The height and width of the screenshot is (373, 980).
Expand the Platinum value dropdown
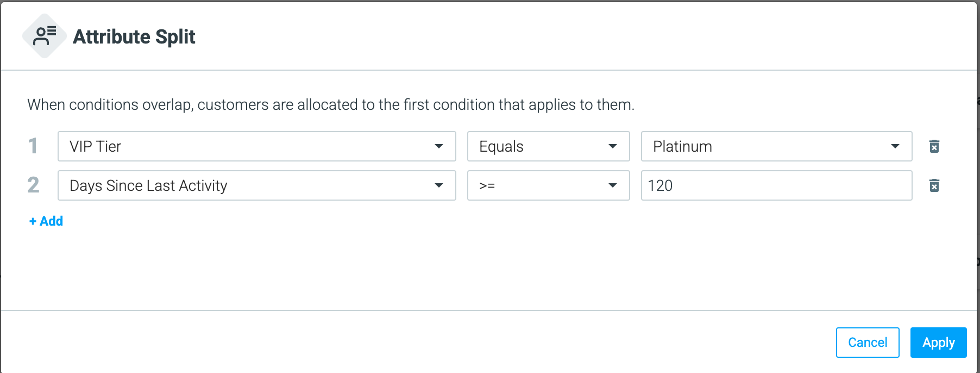776,146
